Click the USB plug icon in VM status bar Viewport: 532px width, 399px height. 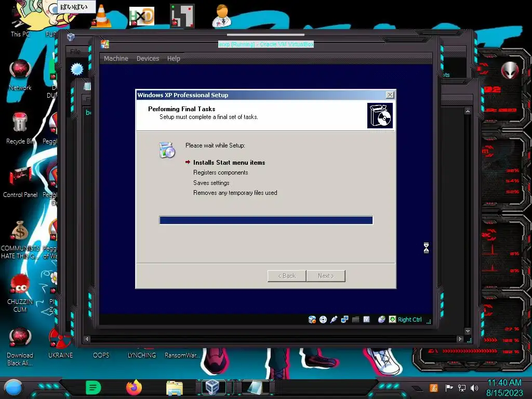[x=334, y=320]
